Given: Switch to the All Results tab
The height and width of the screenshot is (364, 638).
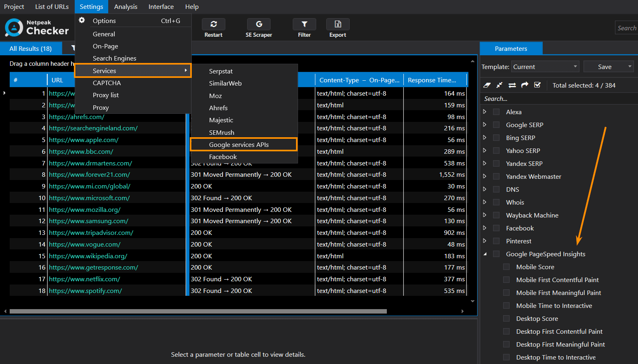Looking at the screenshot, I should pyautogui.click(x=31, y=48).
